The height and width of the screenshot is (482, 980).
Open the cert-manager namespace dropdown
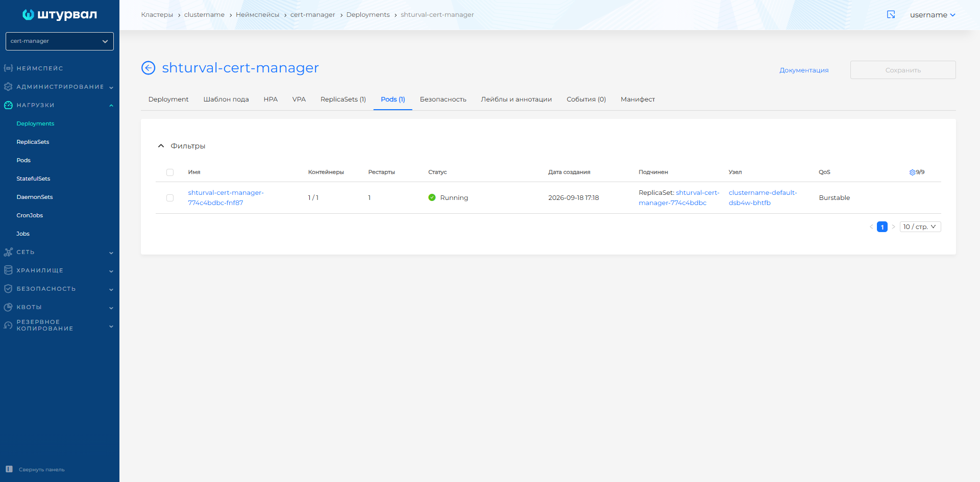60,41
